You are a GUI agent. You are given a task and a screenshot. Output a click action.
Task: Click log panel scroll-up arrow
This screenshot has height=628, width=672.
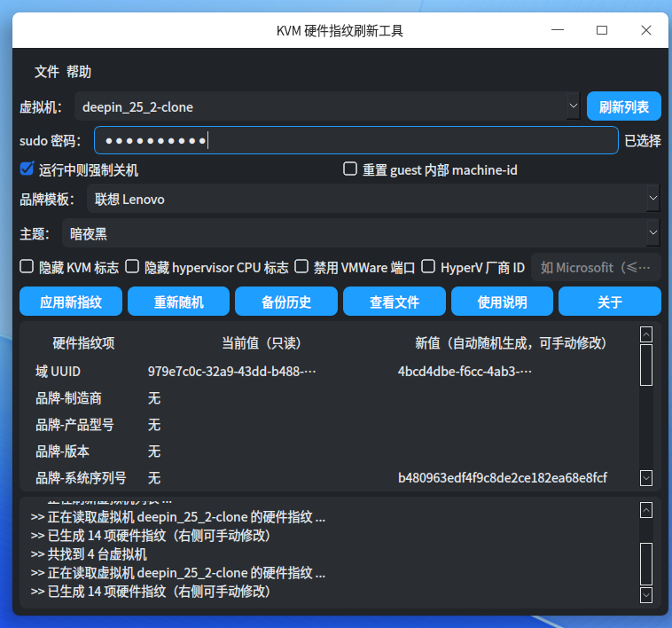coord(646,510)
